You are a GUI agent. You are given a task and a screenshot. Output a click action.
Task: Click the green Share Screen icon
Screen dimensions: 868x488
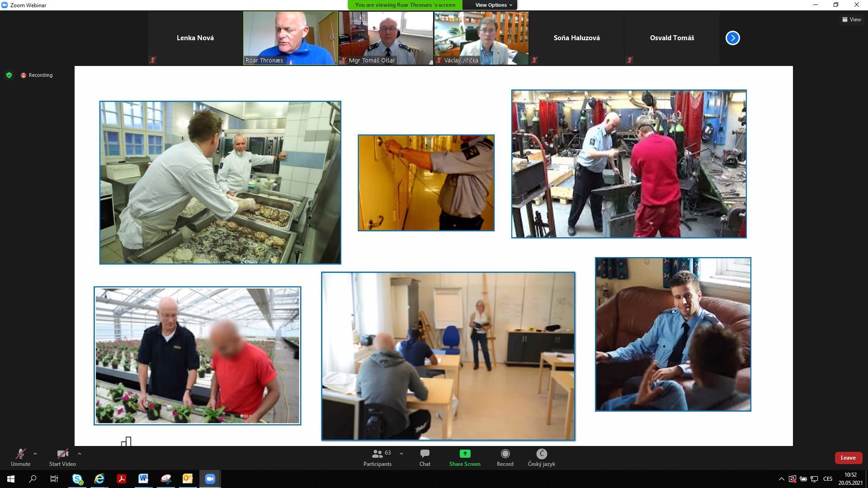(465, 454)
